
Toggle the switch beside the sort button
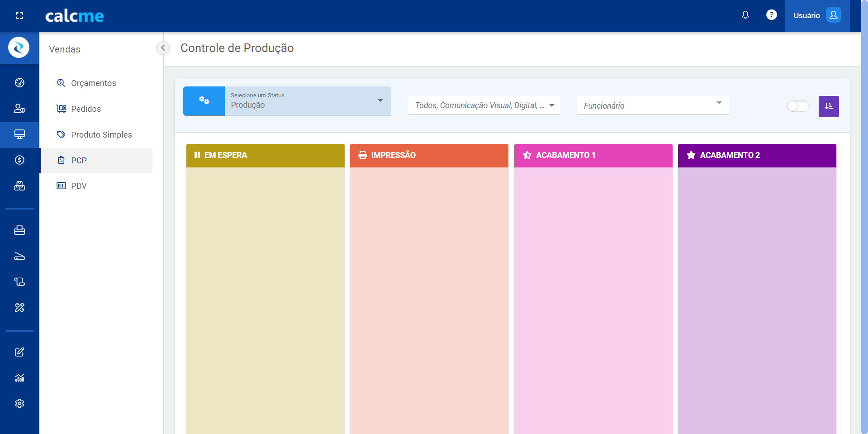point(798,106)
